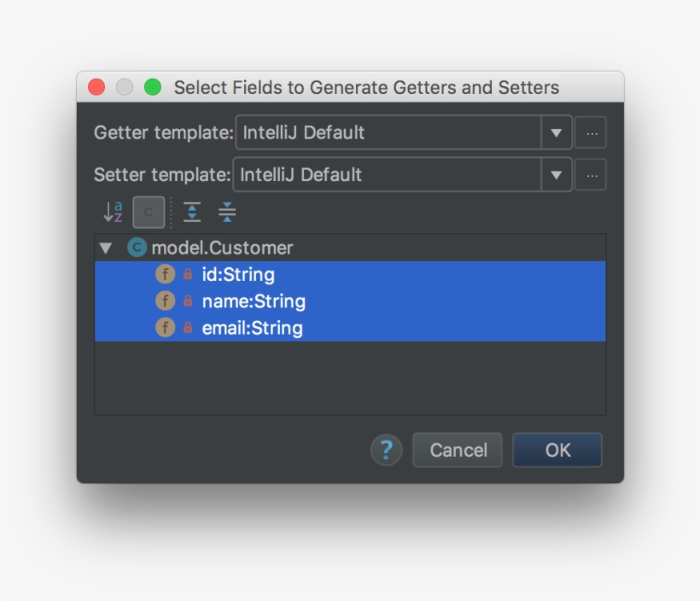Browse setter templates via the ellipsis button
This screenshot has height=601, width=700.
coord(591,174)
